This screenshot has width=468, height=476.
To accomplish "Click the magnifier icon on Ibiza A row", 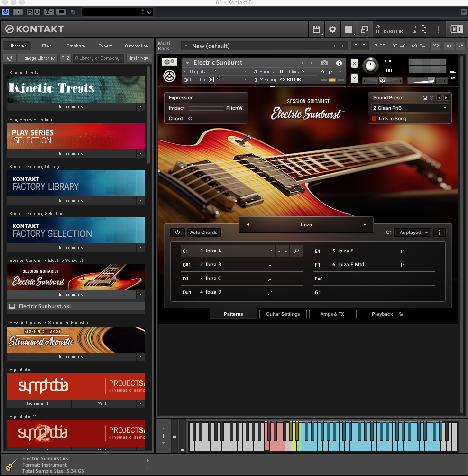I will click(x=296, y=251).
